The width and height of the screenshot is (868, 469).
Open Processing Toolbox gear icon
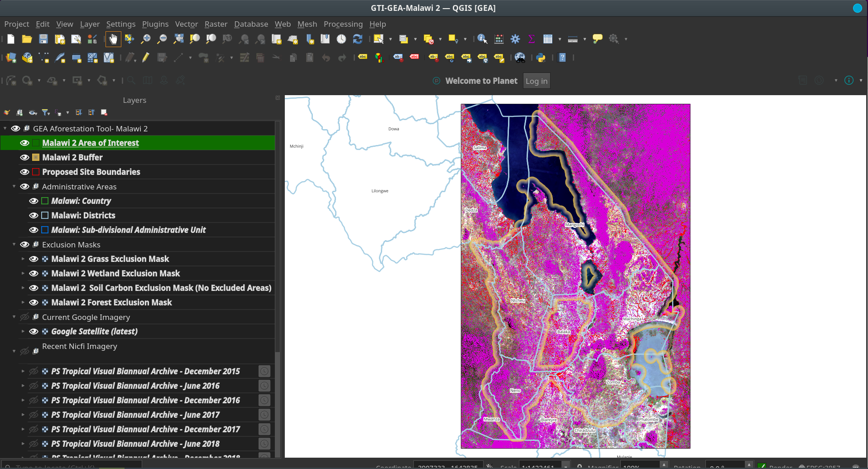click(515, 39)
